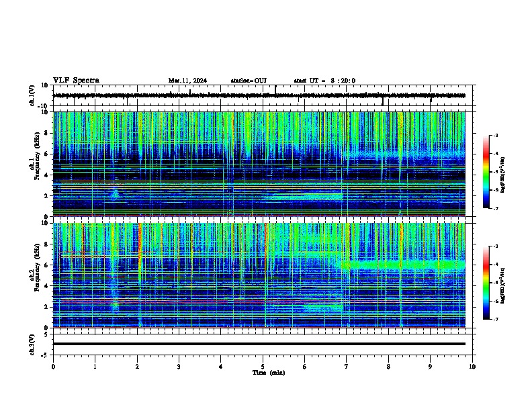
Task: Click the 6 kHz tick on ch.2 frequency axis
Action: (46, 265)
